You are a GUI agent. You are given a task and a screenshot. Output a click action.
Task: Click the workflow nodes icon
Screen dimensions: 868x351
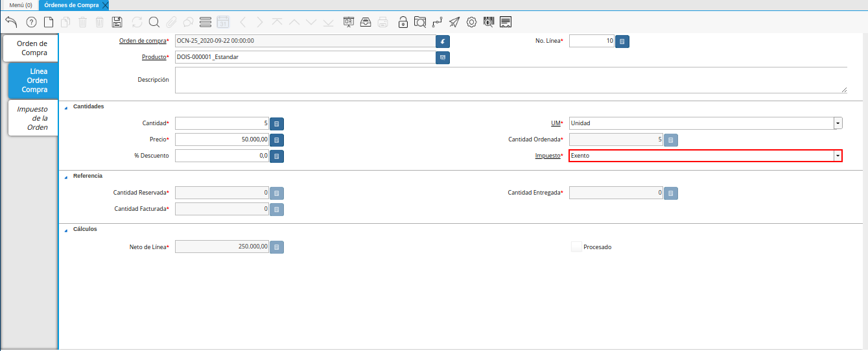438,22
